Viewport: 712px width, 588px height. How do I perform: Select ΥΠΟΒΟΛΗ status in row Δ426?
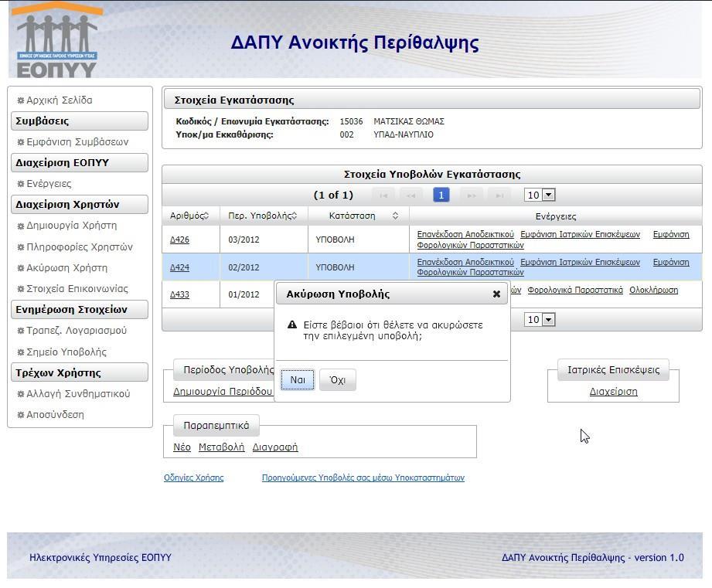click(335, 240)
